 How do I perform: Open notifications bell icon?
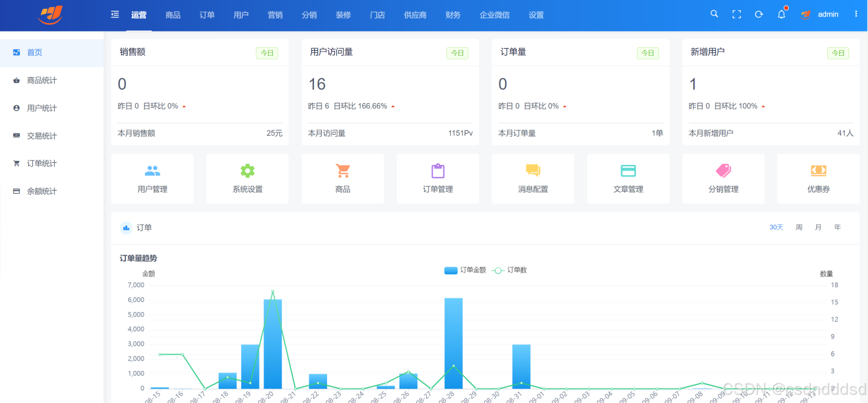pyautogui.click(x=781, y=14)
